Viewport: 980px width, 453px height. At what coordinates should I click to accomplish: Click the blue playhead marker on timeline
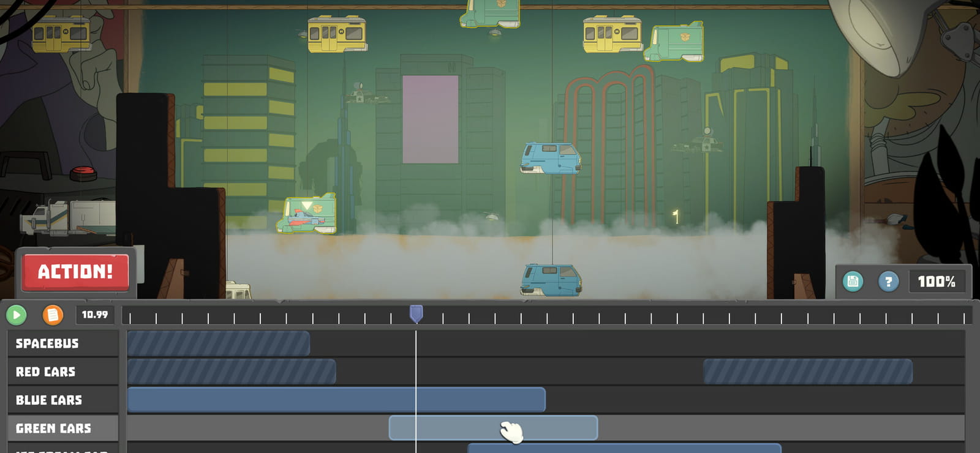click(416, 314)
